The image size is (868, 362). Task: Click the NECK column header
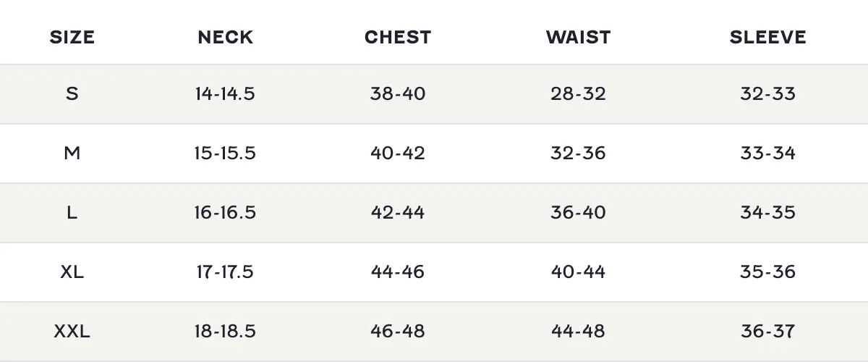point(226,37)
